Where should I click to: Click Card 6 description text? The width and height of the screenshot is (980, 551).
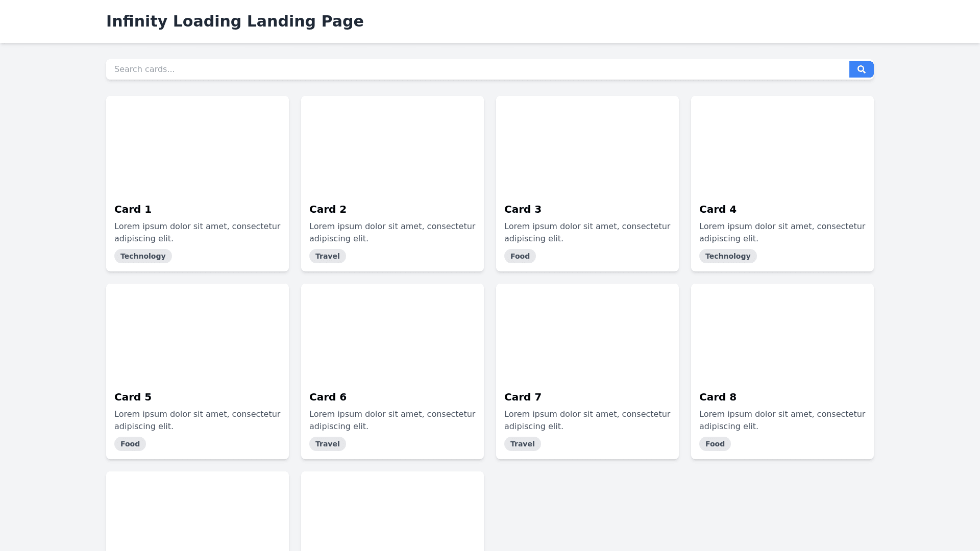[392, 420]
